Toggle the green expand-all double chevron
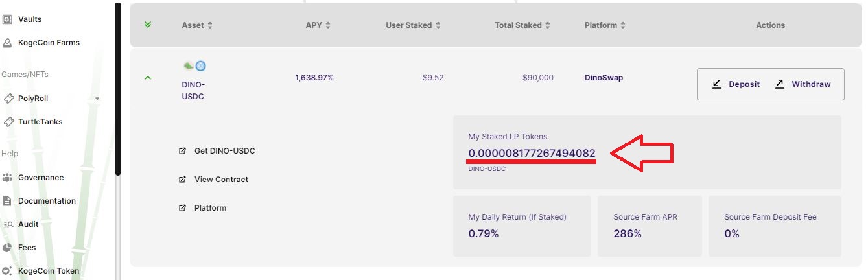The height and width of the screenshot is (280, 868). [x=148, y=25]
